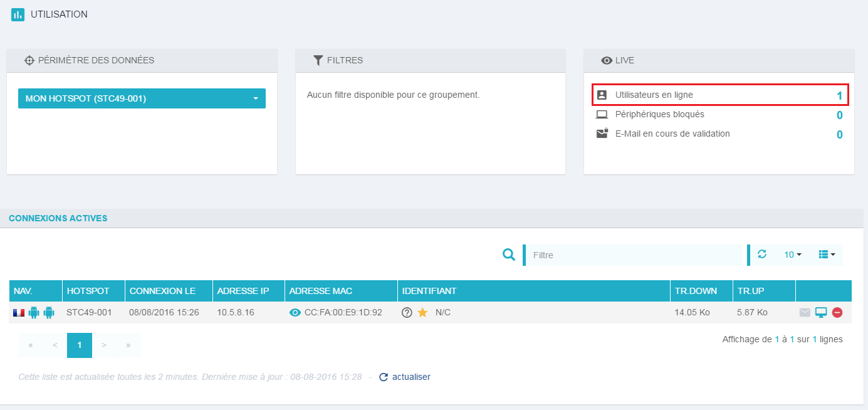Open Utilisateurs en ligne live entry
Image resolution: width=868 pixels, height=410 pixels.
tap(654, 95)
